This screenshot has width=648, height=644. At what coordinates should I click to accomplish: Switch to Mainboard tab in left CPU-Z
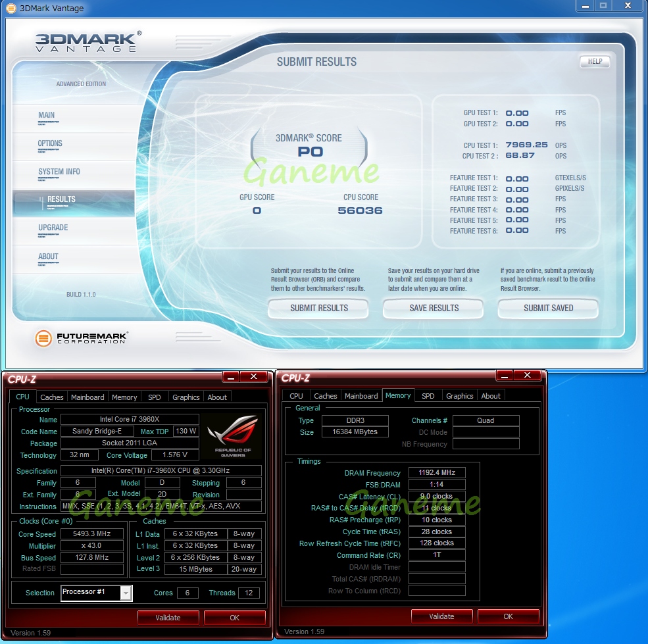[87, 397]
